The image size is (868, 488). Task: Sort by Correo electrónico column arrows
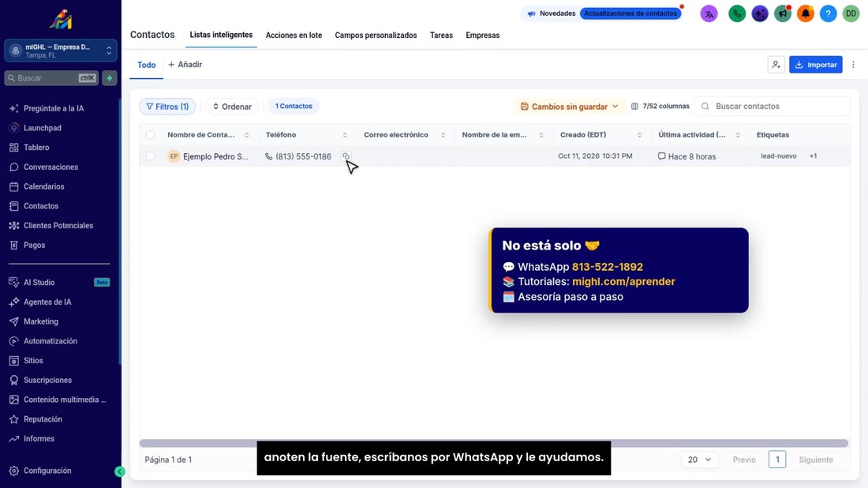pyautogui.click(x=443, y=135)
